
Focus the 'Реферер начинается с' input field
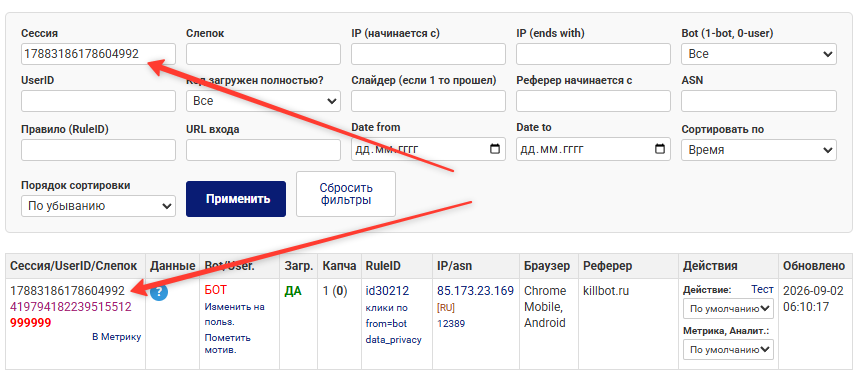tap(593, 101)
